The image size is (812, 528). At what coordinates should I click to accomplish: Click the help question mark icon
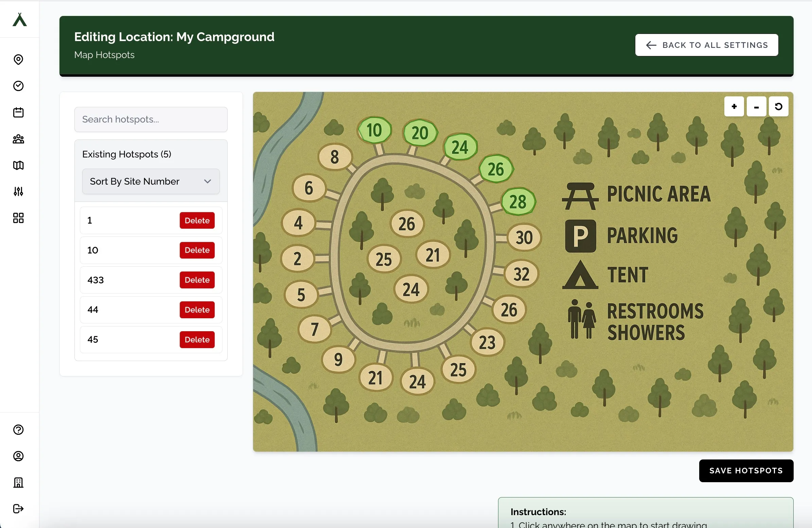click(x=18, y=430)
